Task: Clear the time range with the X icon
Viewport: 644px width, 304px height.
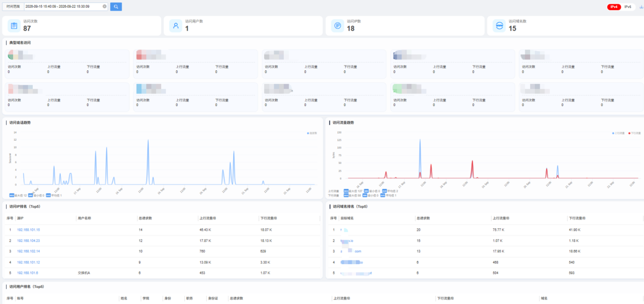Action: 104,7
